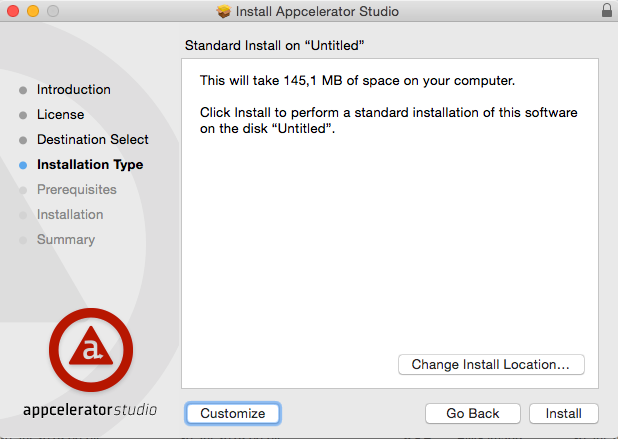Click the faded bullet next to Prerequisites
The width and height of the screenshot is (618, 439).
[x=23, y=190]
